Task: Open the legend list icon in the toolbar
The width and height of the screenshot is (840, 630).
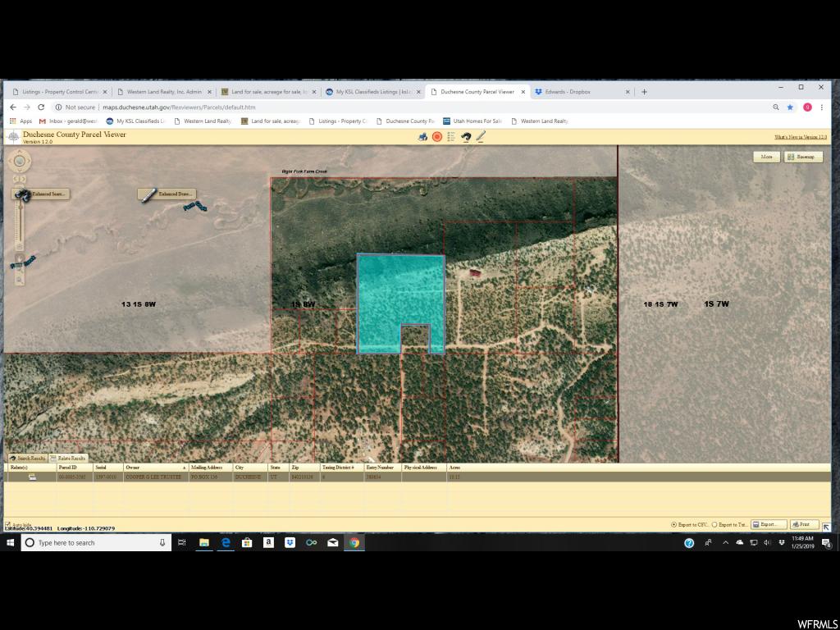Action: coord(451,137)
